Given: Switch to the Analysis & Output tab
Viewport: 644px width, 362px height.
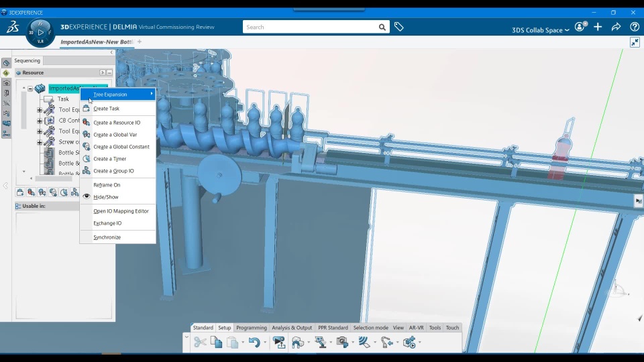Looking at the screenshot, I should 292,328.
